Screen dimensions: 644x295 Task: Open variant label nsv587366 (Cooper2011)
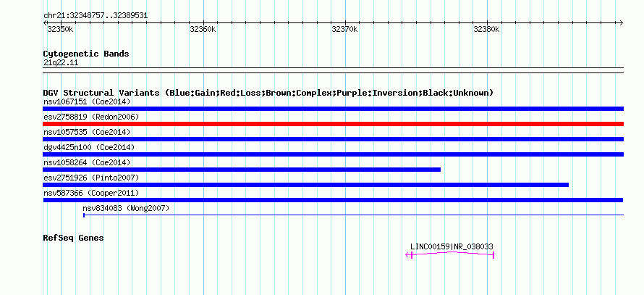(91, 193)
